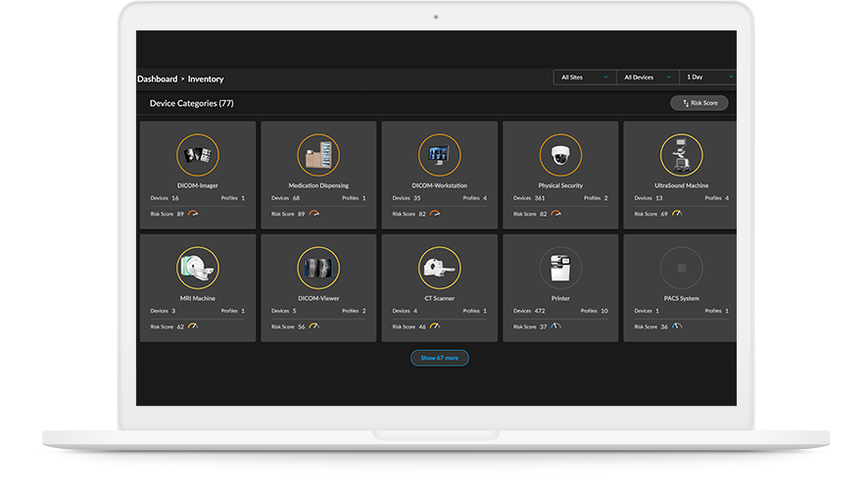This screenshot has height=502, width=868.
Task: Expand the All Sites dropdown
Action: [x=585, y=76]
